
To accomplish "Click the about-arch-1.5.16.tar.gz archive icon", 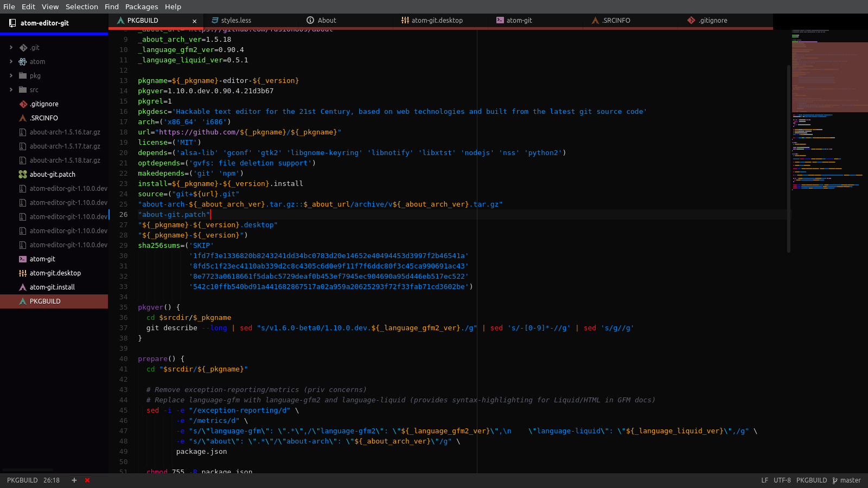I will tap(23, 132).
